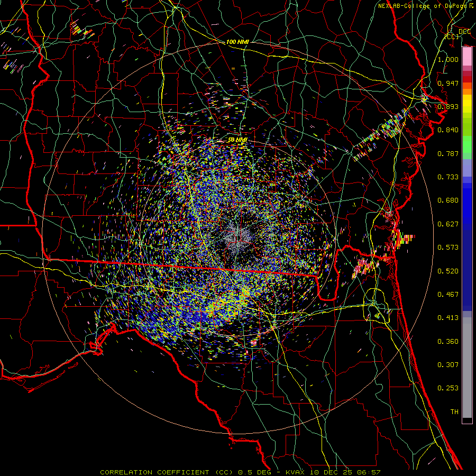Viewport: 476px width, 476px height.
Task: Click the 0.520 scale value
Action: (x=448, y=271)
